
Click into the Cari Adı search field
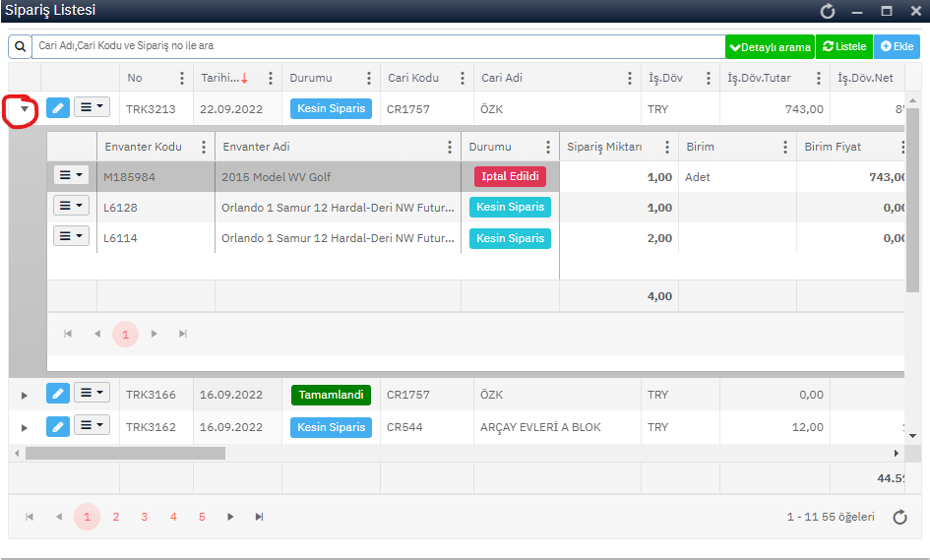tap(374, 46)
